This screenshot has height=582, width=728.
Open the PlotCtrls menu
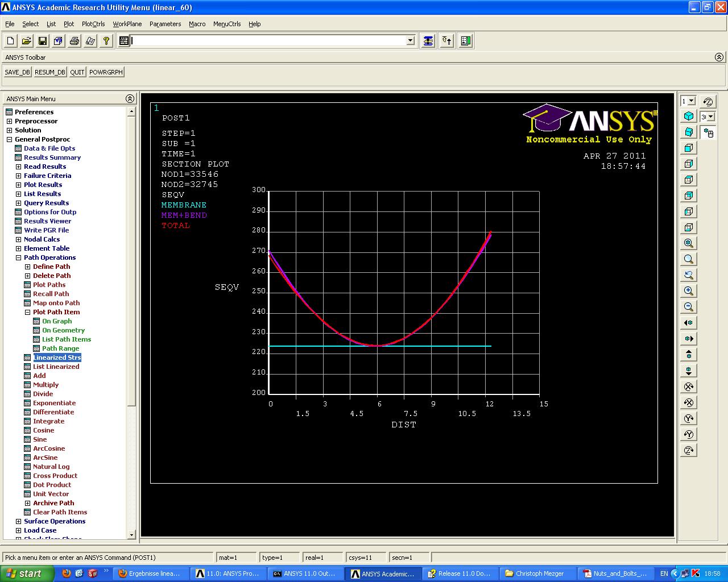coord(93,24)
